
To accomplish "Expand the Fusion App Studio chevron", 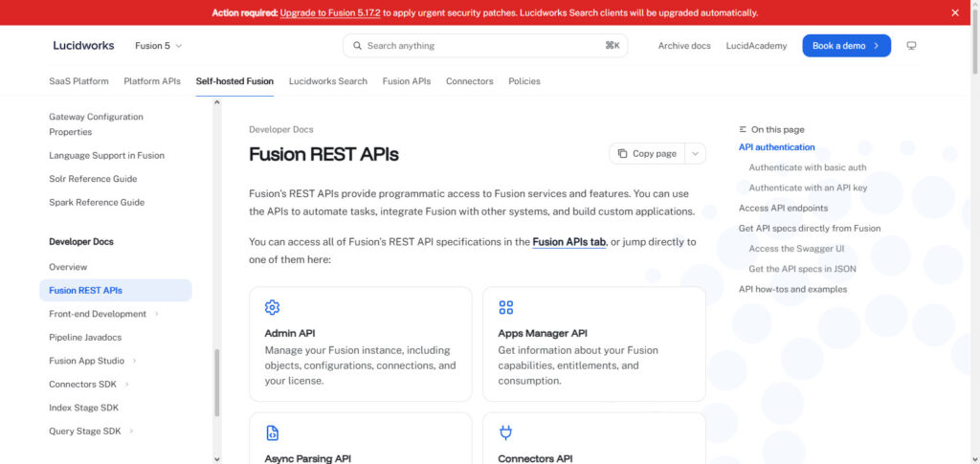I will point(134,361).
